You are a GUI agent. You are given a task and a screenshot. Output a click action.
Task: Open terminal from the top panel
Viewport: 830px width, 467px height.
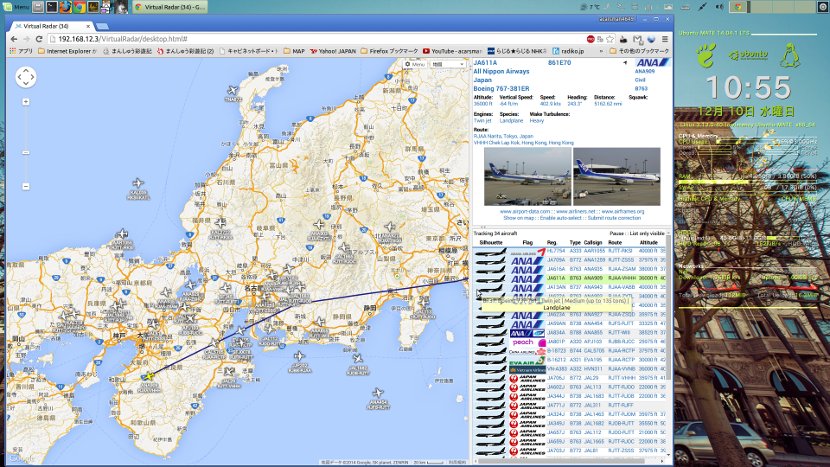point(52,7)
